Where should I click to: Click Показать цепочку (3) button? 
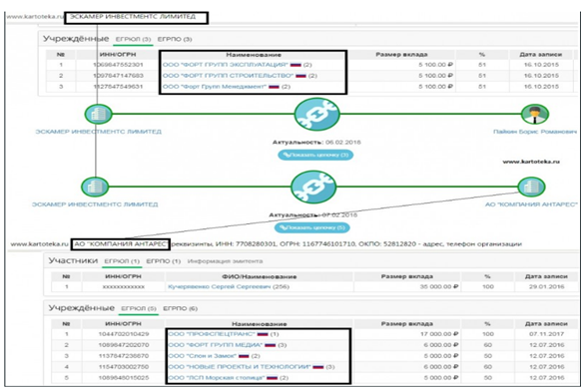point(315,155)
